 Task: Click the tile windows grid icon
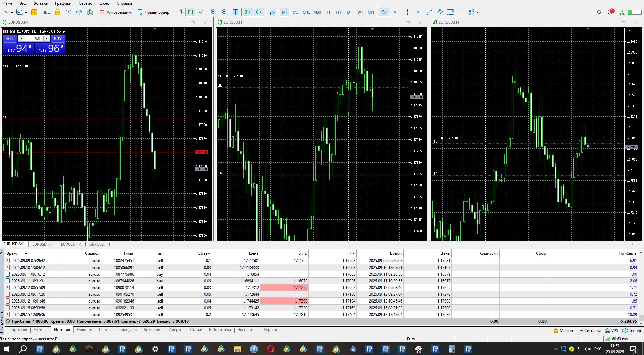[236, 12]
